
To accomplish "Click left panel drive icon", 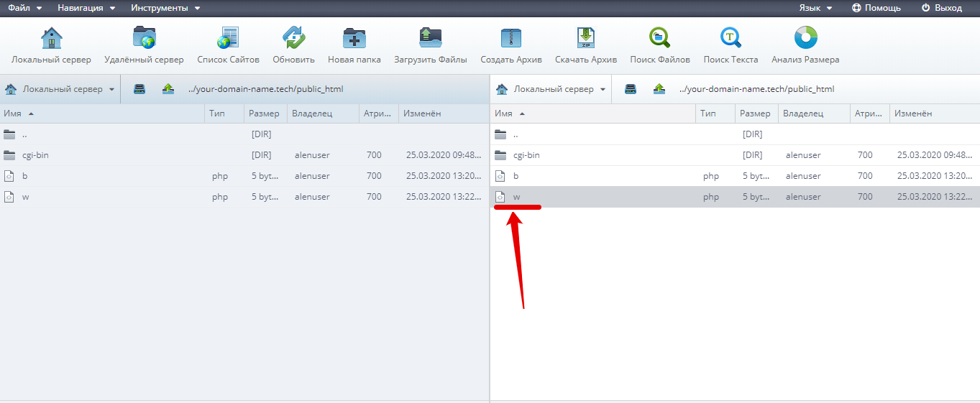I will [139, 89].
